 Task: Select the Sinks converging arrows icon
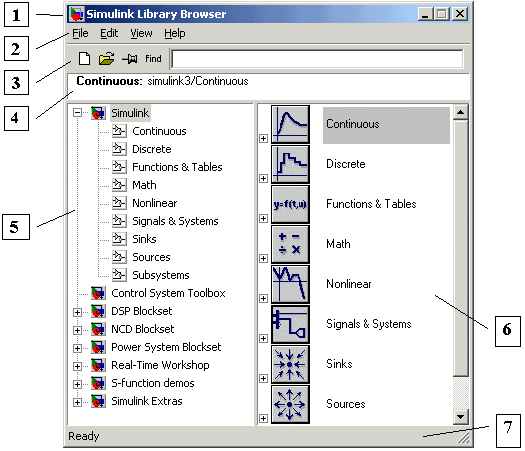tap(290, 364)
